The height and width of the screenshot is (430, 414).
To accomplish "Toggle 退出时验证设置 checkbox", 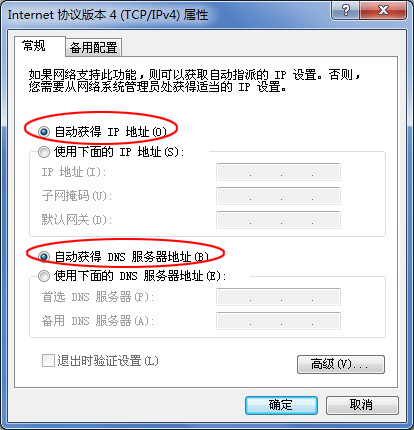I will (x=48, y=361).
